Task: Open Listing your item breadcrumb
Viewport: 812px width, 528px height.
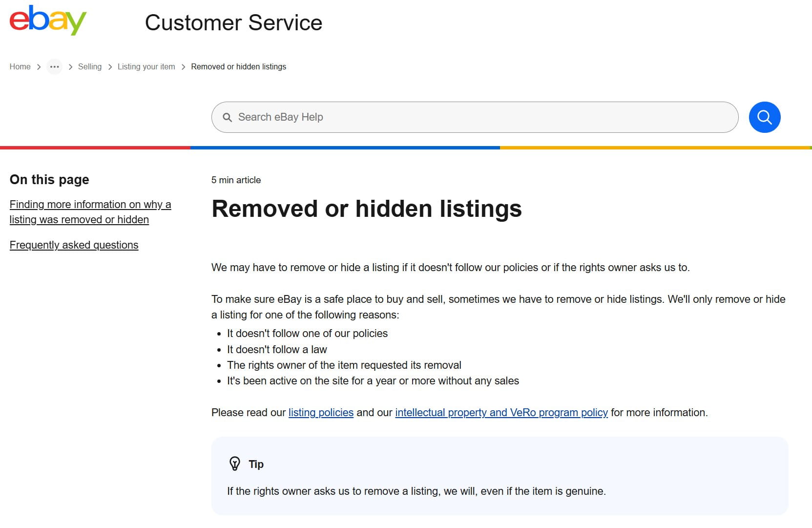Action: (x=146, y=67)
